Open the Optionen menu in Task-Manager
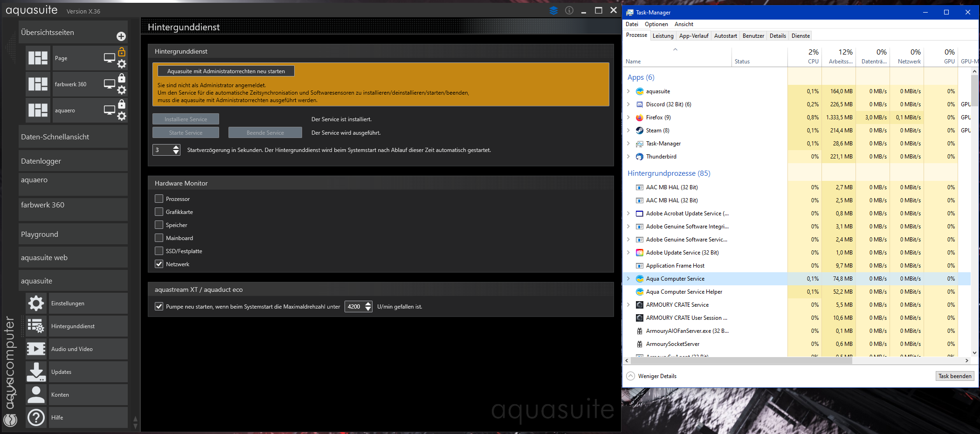 (x=656, y=24)
